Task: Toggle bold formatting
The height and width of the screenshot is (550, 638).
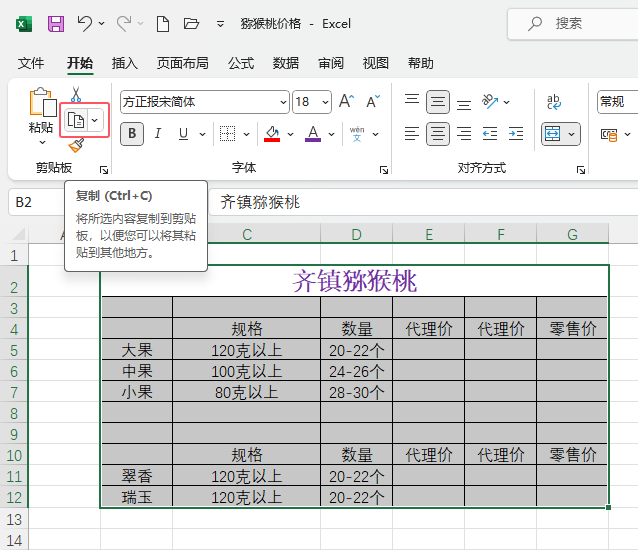Action: click(x=132, y=134)
